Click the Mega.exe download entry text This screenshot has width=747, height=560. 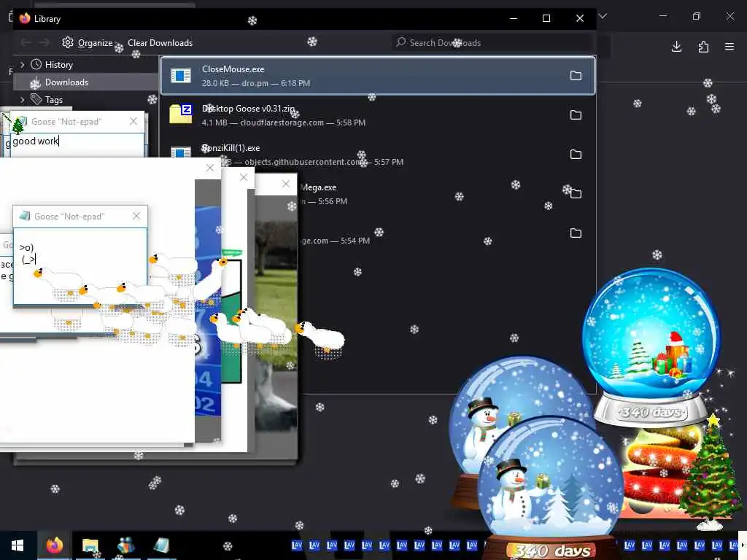pyautogui.click(x=318, y=187)
